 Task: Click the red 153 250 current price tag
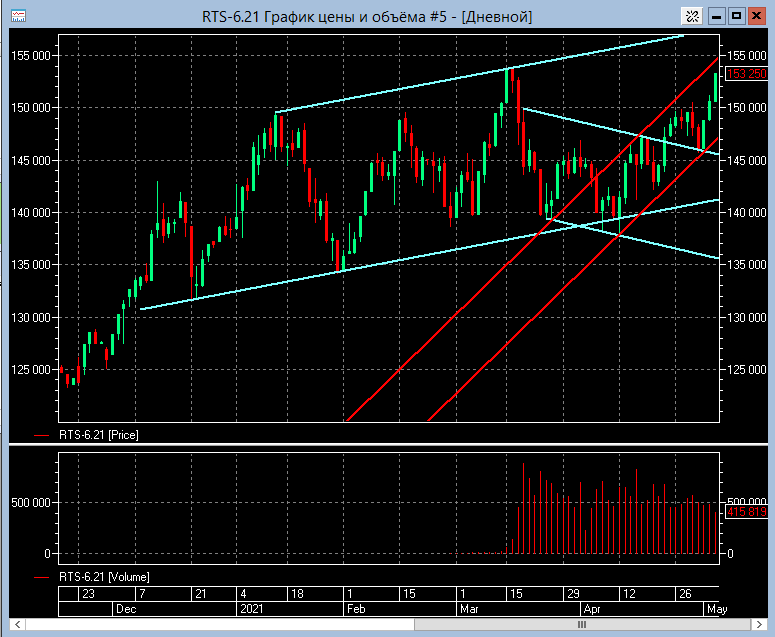click(x=746, y=74)
